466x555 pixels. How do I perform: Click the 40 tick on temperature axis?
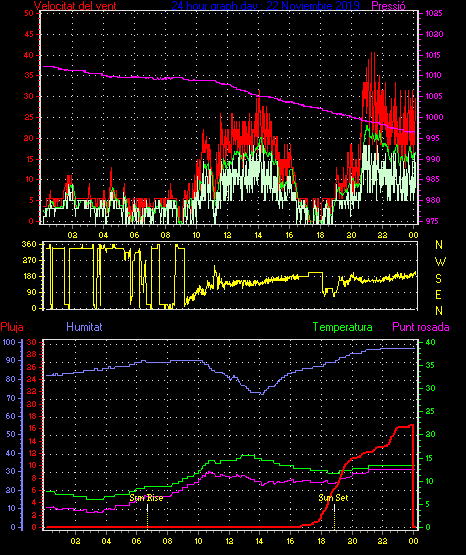tap(430, 342)
